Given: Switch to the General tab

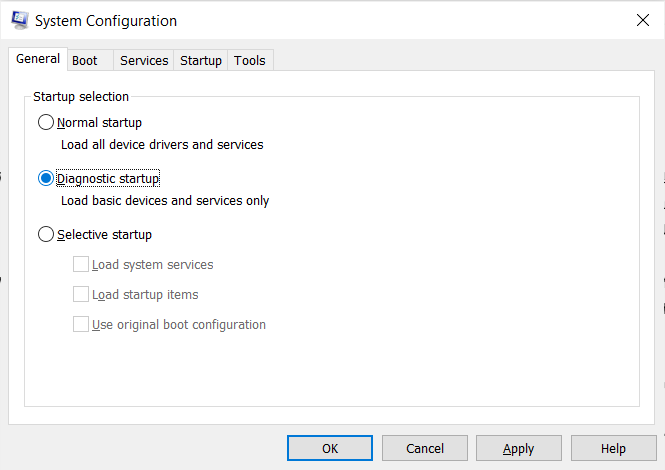Looking at the screenshot, I should click(x=38, y=59).
